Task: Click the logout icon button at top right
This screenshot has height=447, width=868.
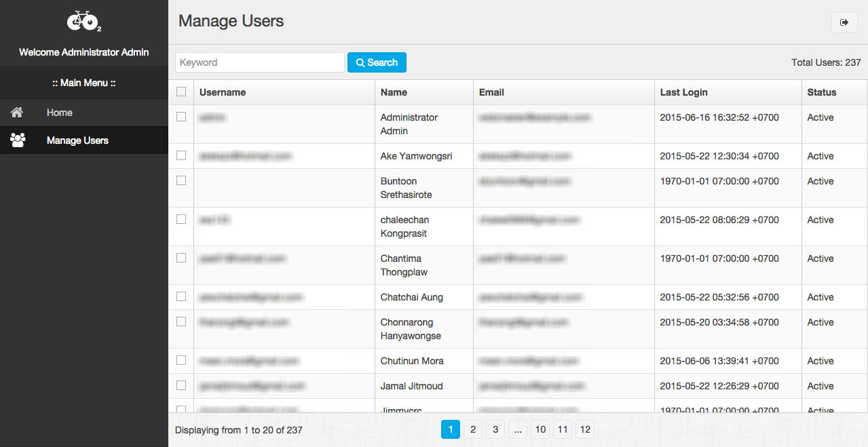Action: click(x=844, y=22)
